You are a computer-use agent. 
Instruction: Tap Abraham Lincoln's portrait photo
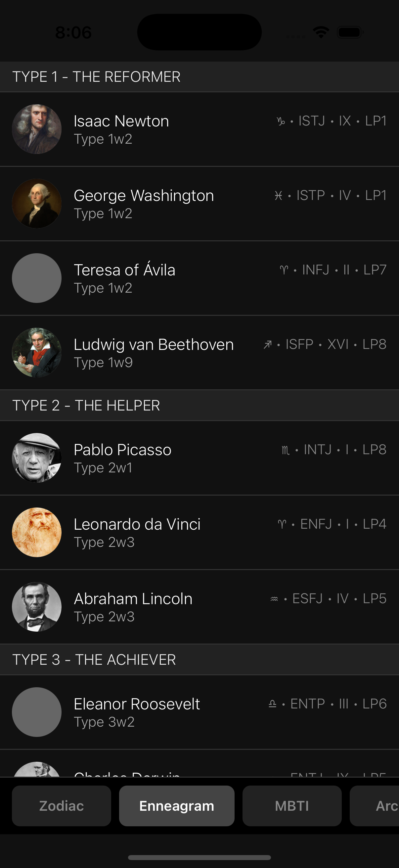coord(37,606)
